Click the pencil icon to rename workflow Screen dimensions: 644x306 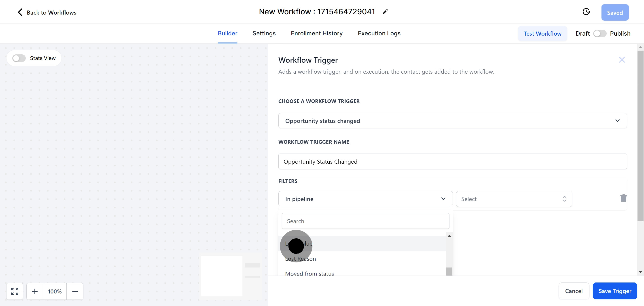click(x=385, y=12)
